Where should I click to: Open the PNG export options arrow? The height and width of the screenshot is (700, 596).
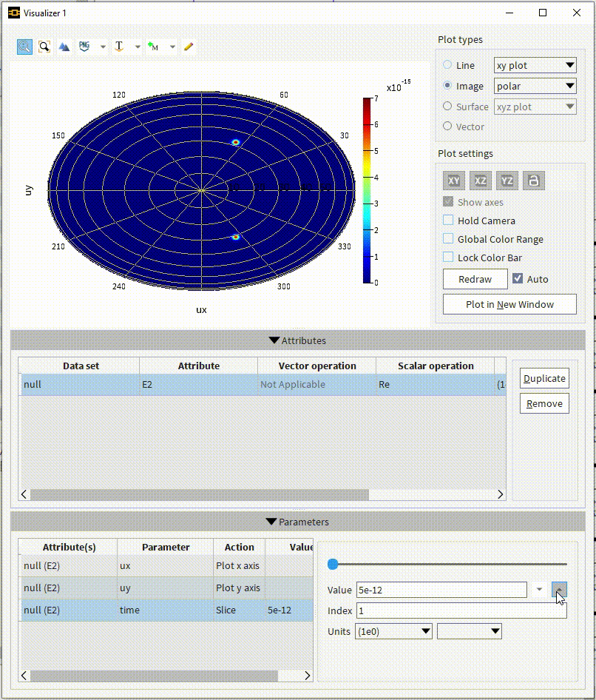tap(103, 47)
